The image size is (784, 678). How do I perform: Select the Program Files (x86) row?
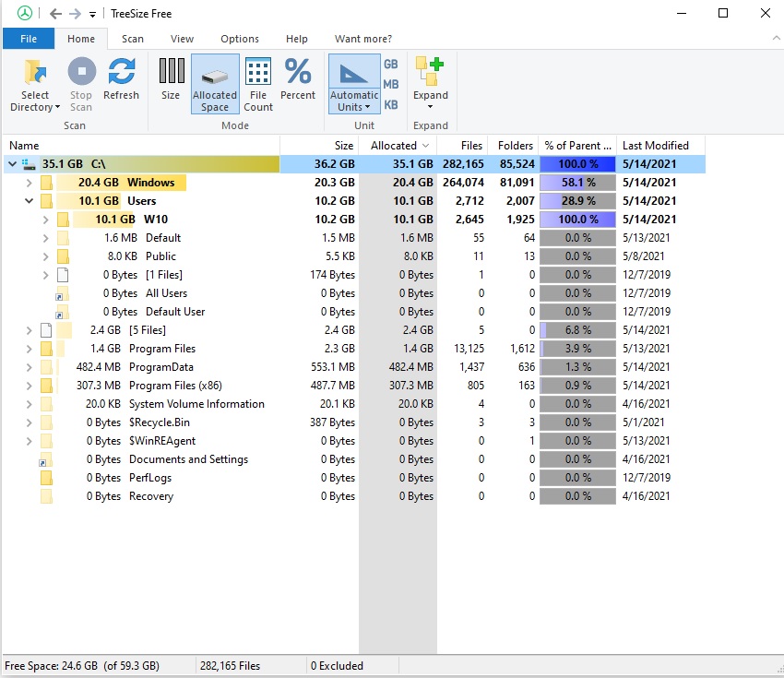(354, 386)
